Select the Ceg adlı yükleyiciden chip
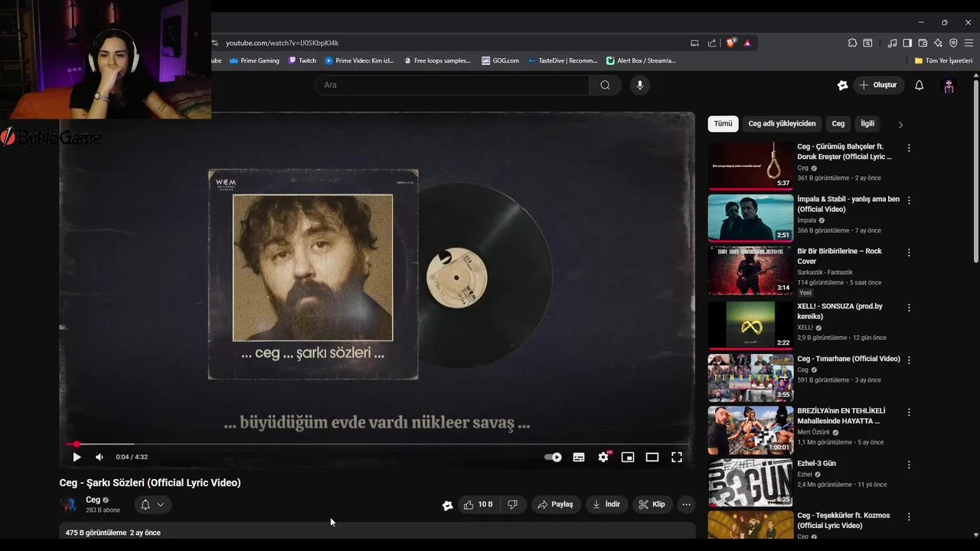Screen dimensions: 980x551 tap(782, 123)
